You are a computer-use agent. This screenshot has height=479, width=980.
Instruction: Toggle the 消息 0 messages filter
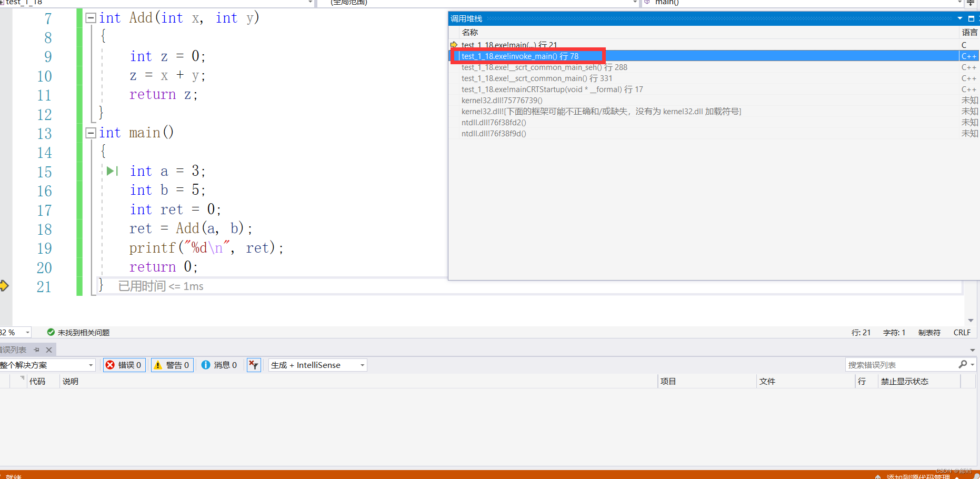[219, 365]
